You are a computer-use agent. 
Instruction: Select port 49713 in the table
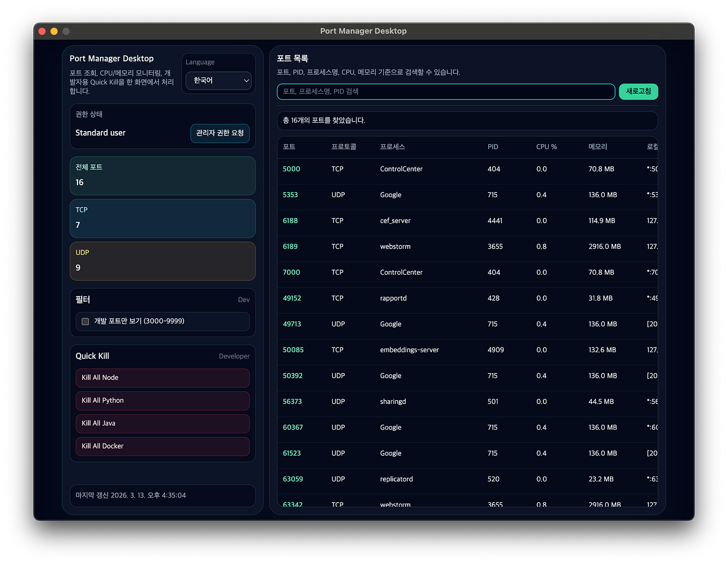click(x=292, y=324)
